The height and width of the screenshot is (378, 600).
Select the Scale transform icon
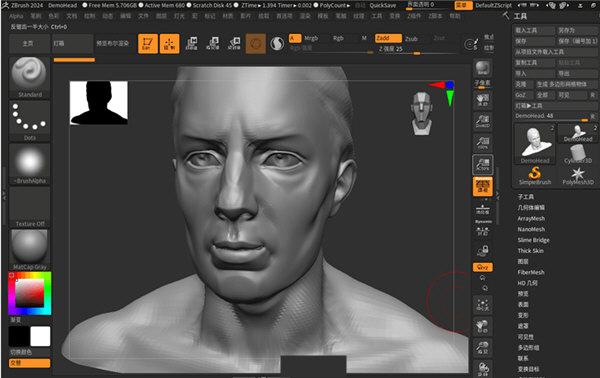pyautogui.click(x=213, y=43)
